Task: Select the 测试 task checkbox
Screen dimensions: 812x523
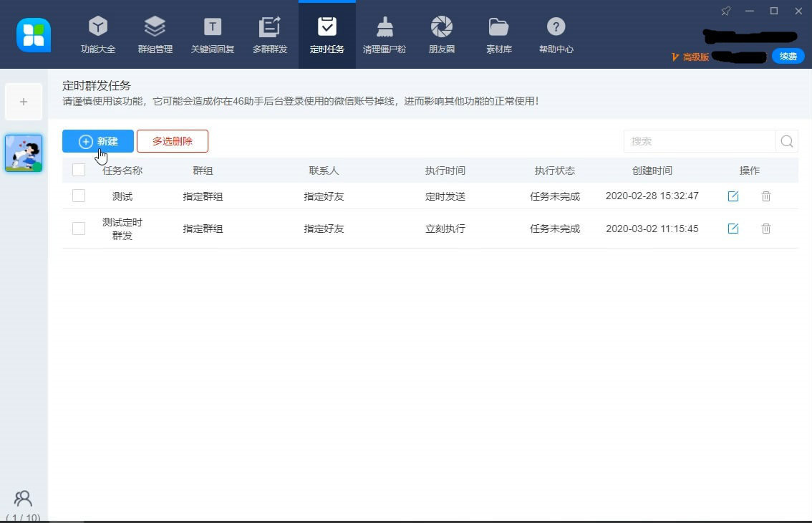Action: 78,195
